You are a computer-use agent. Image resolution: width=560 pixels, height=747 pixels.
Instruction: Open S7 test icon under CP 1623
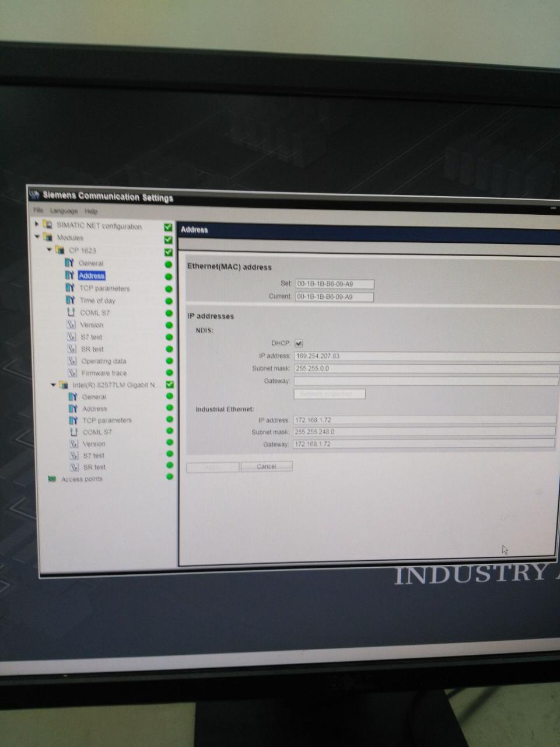click(71, 337)
